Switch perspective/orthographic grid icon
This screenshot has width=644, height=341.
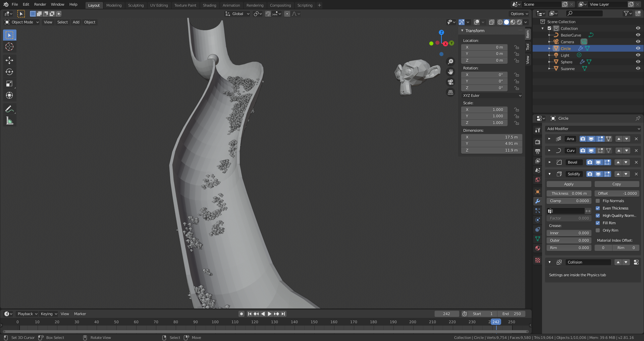click(x=450, y=93)
